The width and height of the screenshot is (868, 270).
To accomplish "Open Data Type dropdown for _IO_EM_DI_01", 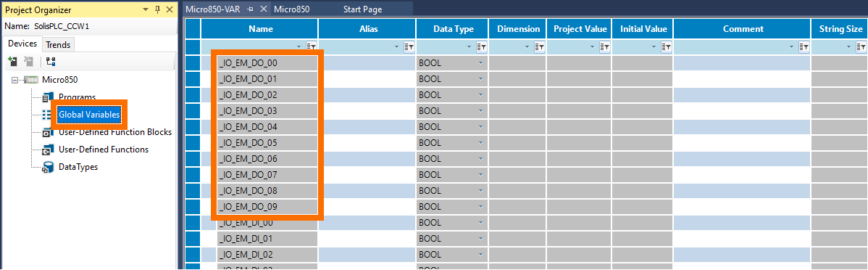I will (480, 239).
